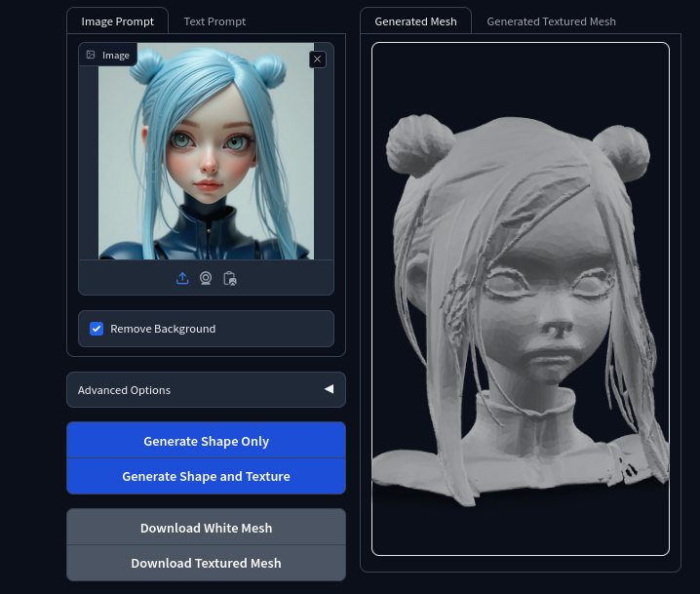Viewport: 700px width, 594px height.
Task: Remove the uploaded image with X button
Action: tap(318, 59)
